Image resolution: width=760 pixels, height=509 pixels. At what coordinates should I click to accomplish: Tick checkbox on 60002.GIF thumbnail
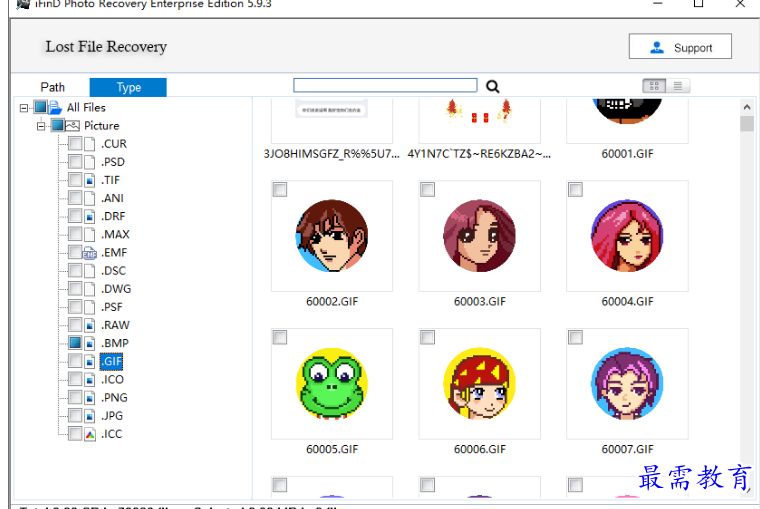point(280,190)
